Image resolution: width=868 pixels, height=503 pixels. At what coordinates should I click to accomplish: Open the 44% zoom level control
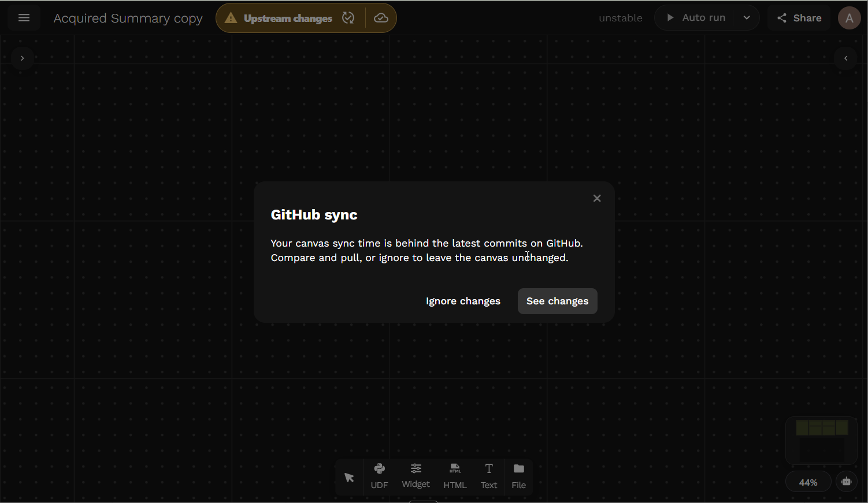click(x=808, y=482)
